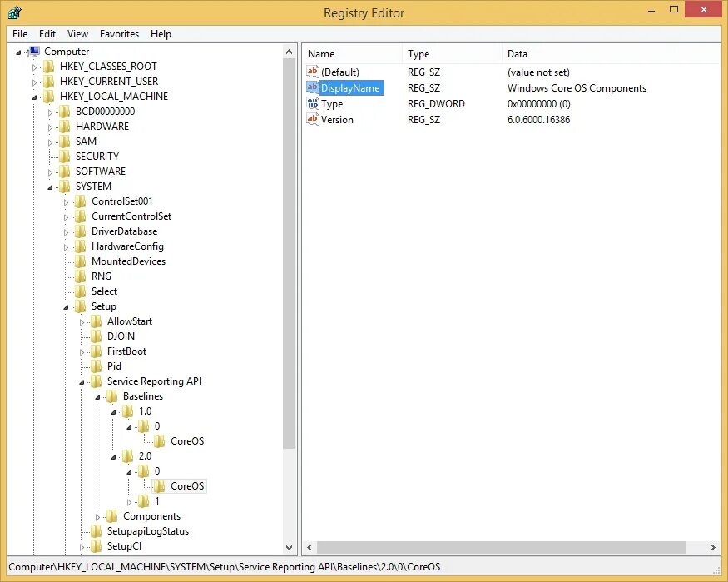Image resolution: width=728 pixels, height=582 pixels.
Task: Select the Version value name
Action: 337,120
